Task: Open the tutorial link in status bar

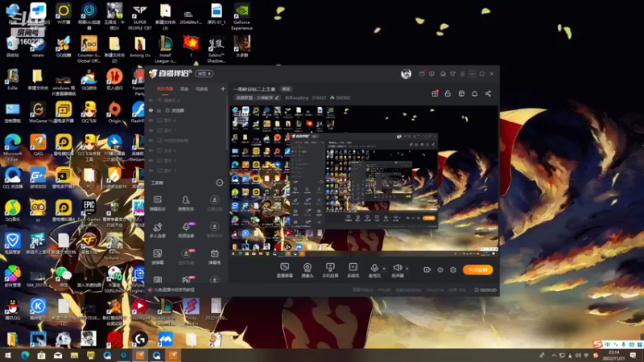Action: click(x=174, y=290)
